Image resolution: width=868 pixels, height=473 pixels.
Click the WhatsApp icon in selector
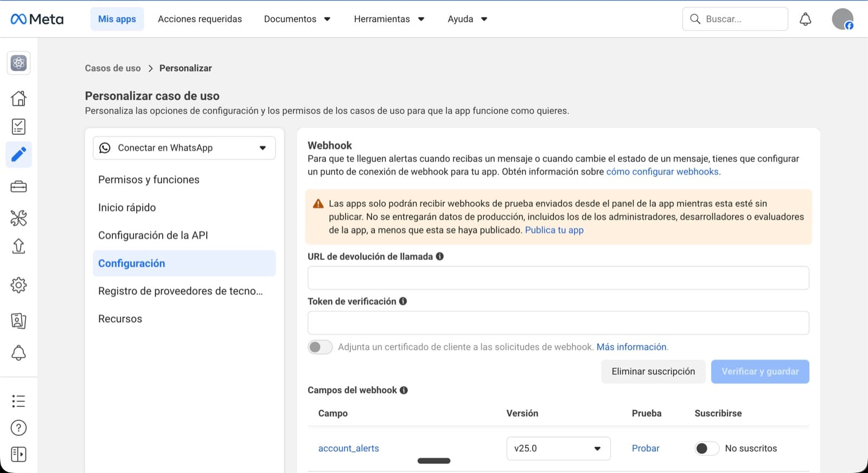pyautogui.click(x=105, y=148)
